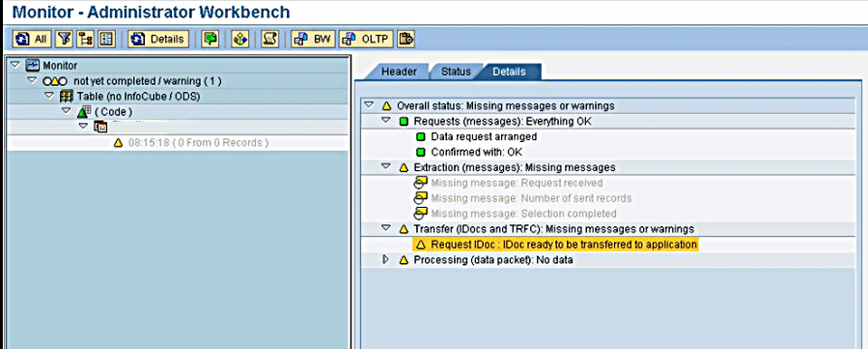
Task: Select 'Table (no InfoCube / ODS)' label
Action: pyautogui.click(x=138, y=97)
